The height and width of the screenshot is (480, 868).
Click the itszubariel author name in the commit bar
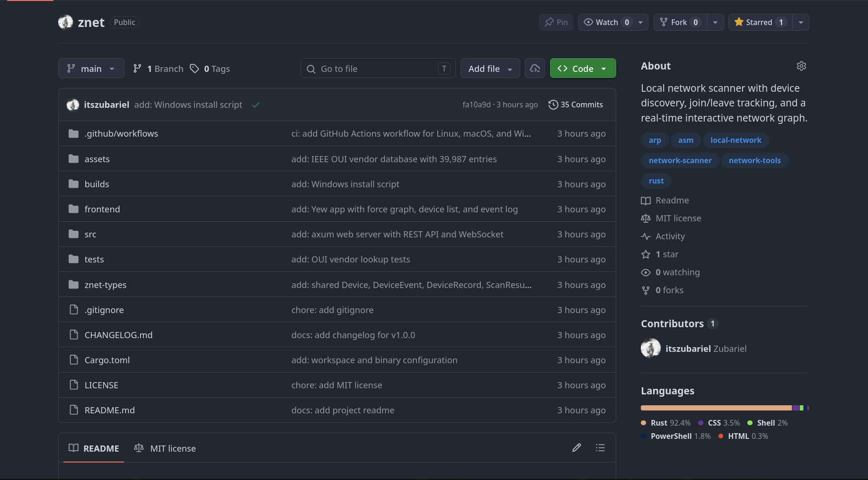tap(106, 105)
